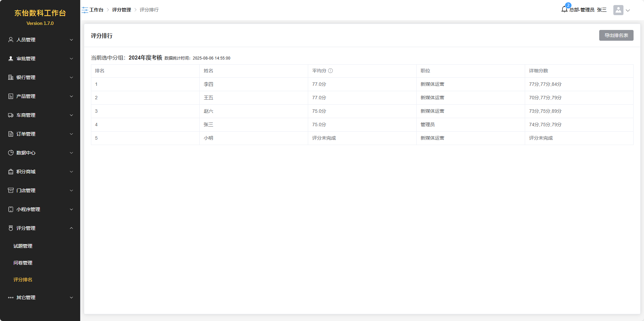Screen dimensions: 644x321
Task: Select 评分排名 submenu item
Action: pyautogui.click(x=23, y=280)
